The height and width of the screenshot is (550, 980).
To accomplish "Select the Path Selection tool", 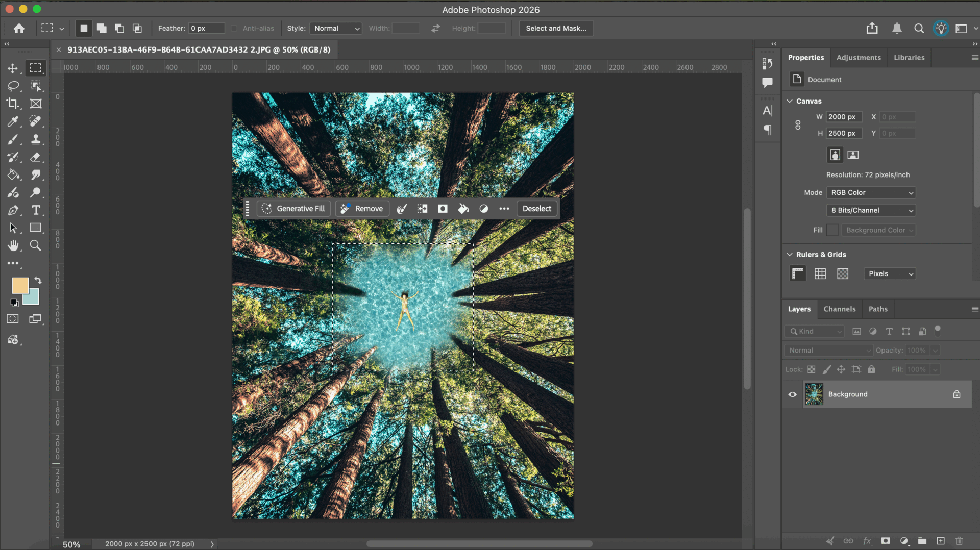I will (13, 228).
